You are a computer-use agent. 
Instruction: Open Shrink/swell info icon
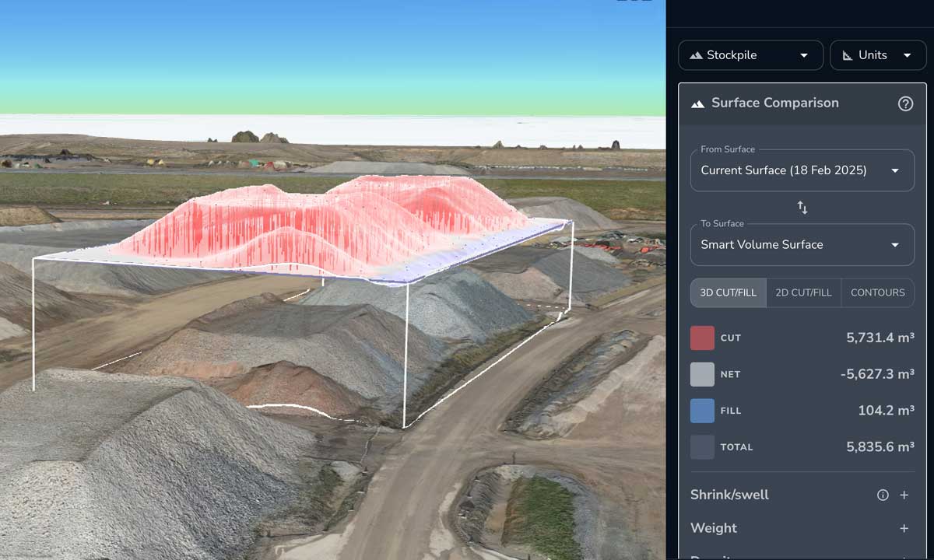pos(883,495)
